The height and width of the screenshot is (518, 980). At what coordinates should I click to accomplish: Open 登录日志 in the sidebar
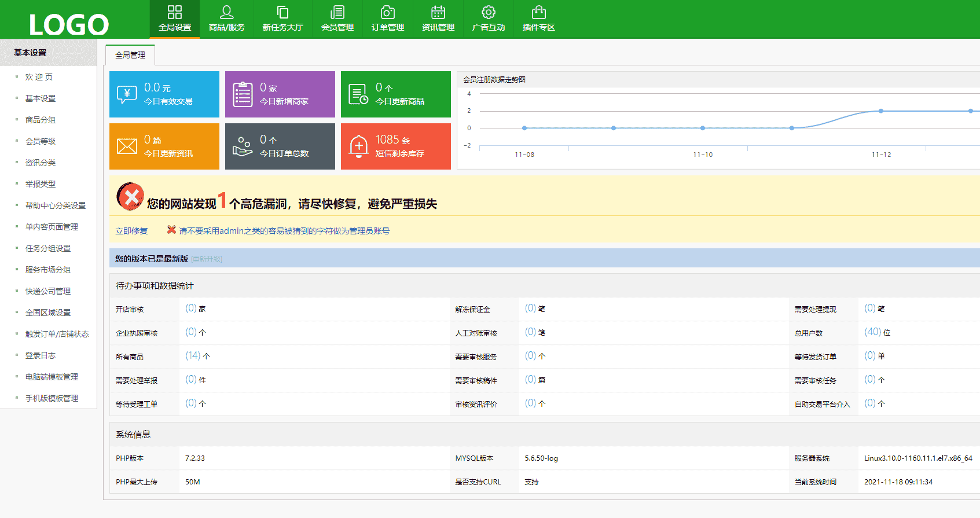pos(41,355)
